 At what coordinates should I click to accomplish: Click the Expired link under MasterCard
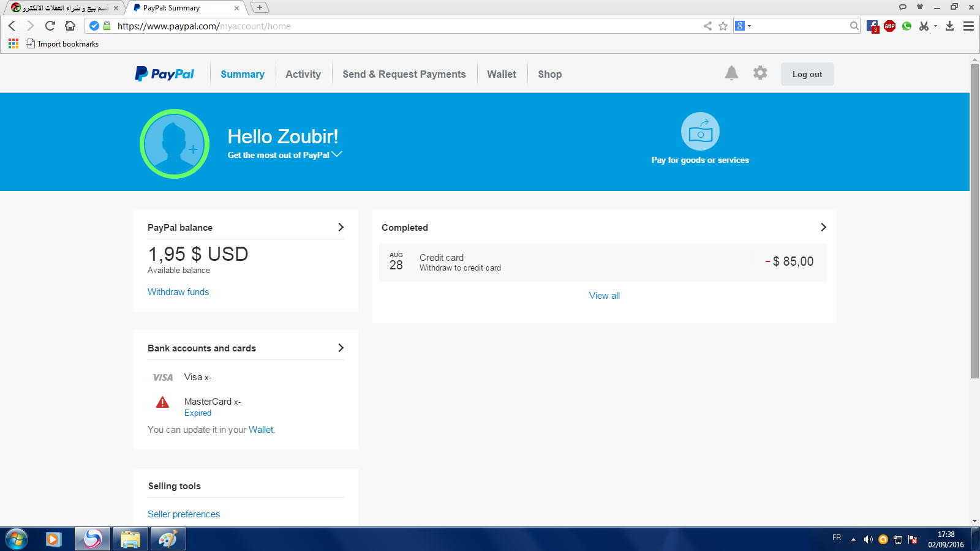(198, 413)
